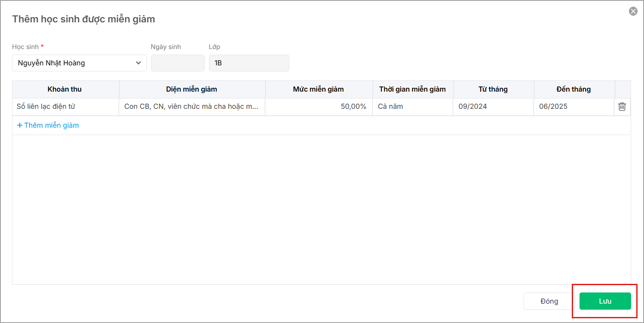Click the Mức miễn giảm column header
Image resolution: width=644 pixels, height=323 pixels.
[319, 89]
